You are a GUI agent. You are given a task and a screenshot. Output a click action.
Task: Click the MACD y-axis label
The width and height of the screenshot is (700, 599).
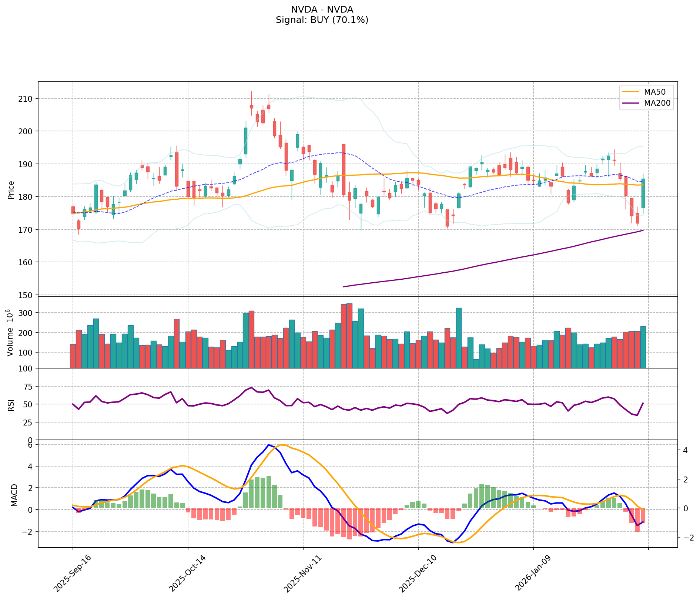click(x=14, y=495)
